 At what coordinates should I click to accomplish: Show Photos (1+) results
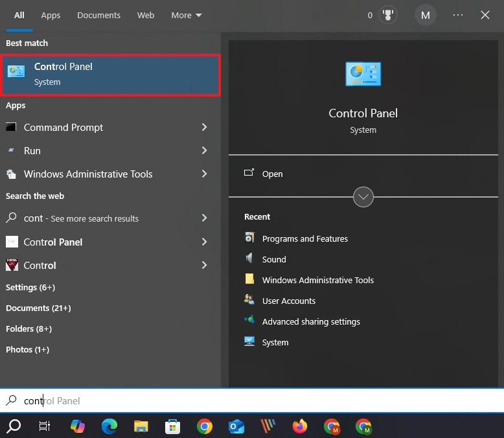(28, 350)
